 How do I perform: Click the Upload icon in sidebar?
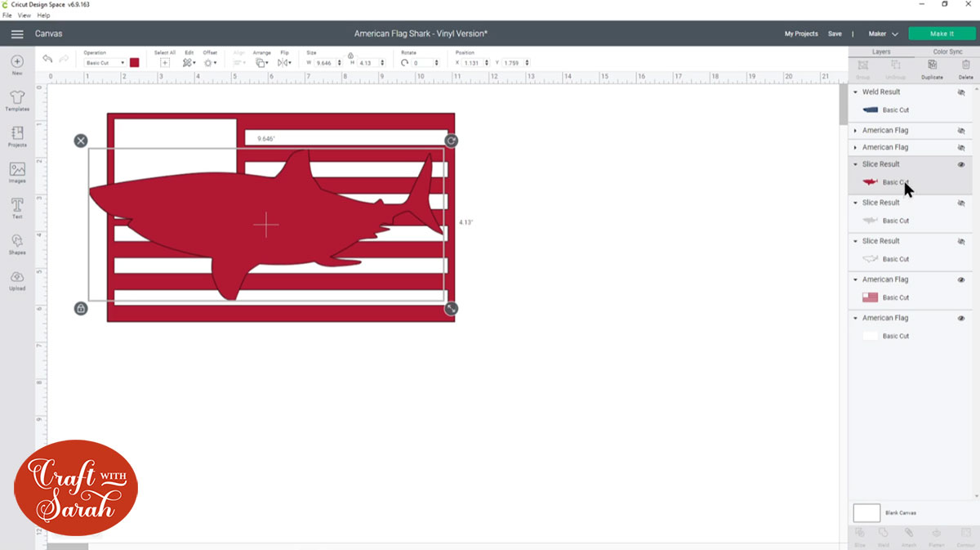coord(16,279)
